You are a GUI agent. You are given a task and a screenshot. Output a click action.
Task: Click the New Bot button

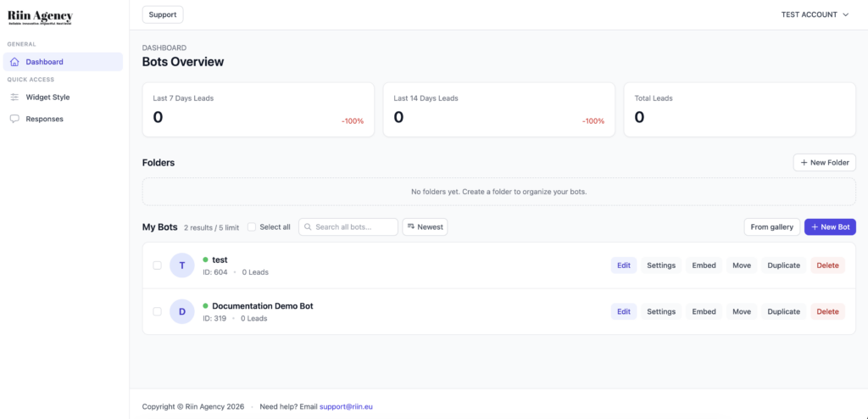830,227
